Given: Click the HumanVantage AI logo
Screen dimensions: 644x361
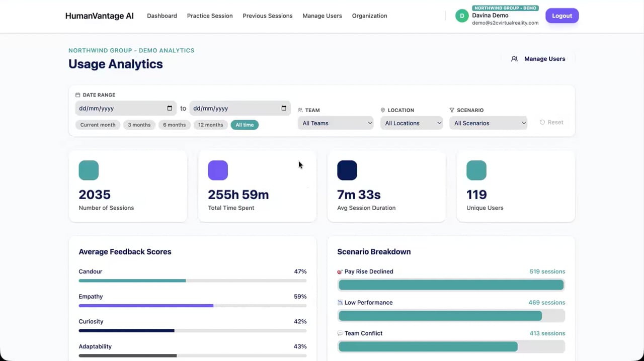Looking at the screenshot, I should (100, 16).
